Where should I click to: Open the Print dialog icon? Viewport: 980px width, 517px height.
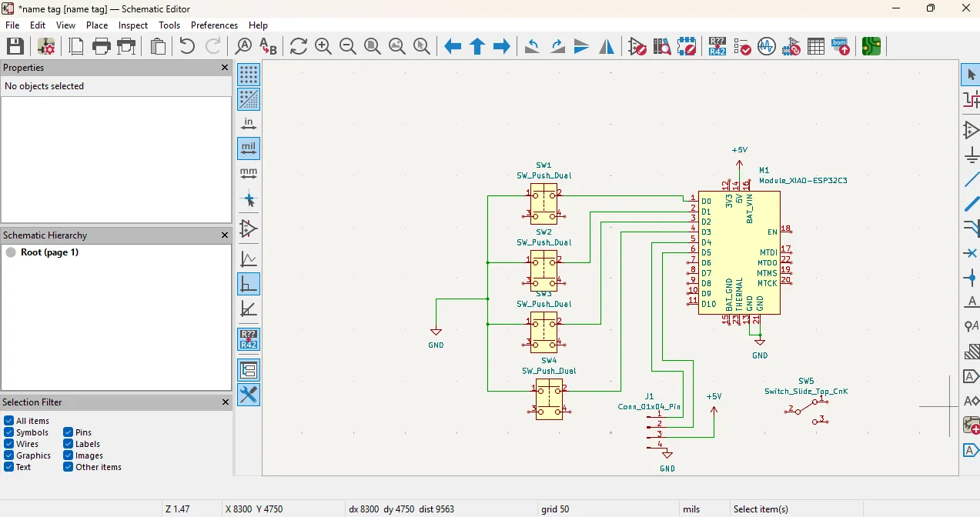[102, 46]
